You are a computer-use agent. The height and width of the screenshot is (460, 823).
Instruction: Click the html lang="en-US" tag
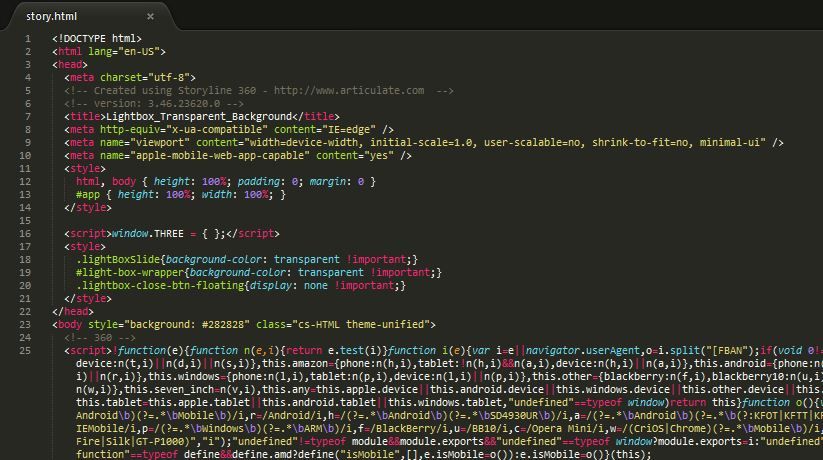coord(109,51)
